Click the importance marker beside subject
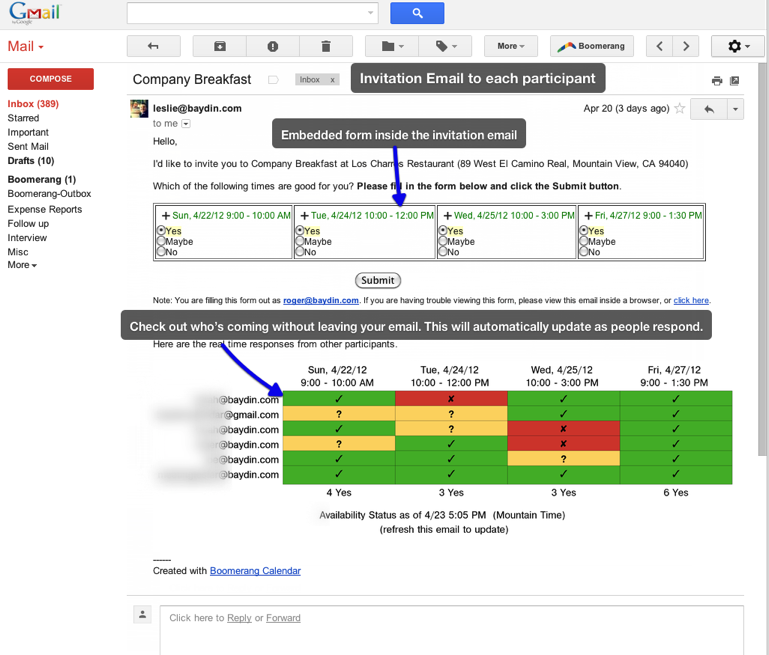Viewport: 769px width, 655px height. click(273, 79)
